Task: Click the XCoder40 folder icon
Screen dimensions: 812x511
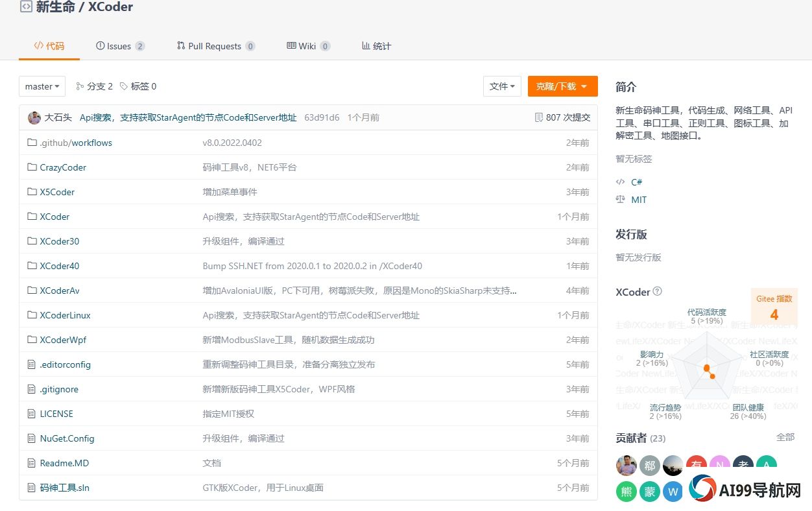Action: (x=32, y=266)
